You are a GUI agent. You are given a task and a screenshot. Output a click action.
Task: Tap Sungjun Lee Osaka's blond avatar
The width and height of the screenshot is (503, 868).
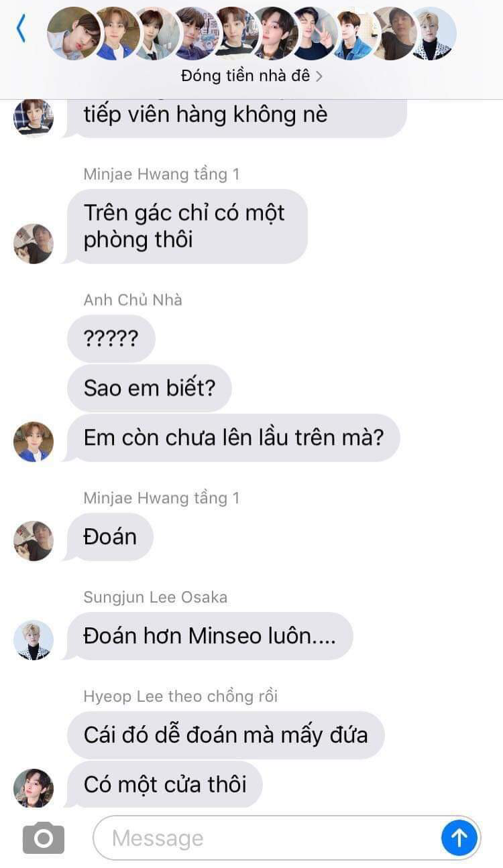coord(34,640)
